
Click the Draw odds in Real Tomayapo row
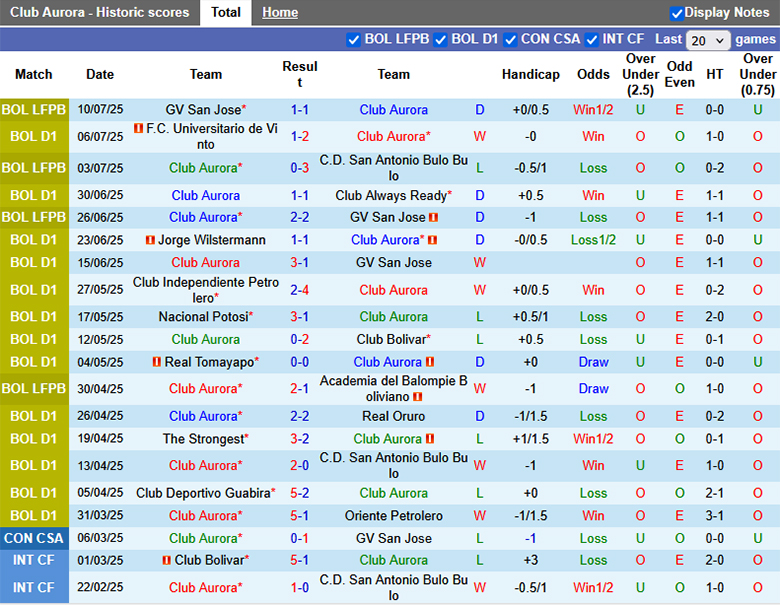coord(593,362)
